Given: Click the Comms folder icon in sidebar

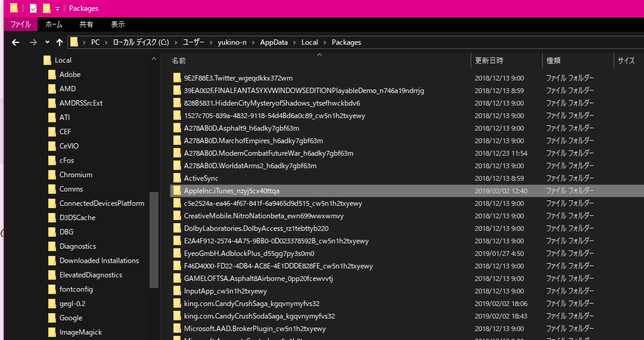Looking at the screenshot, I should coord(52,189).
